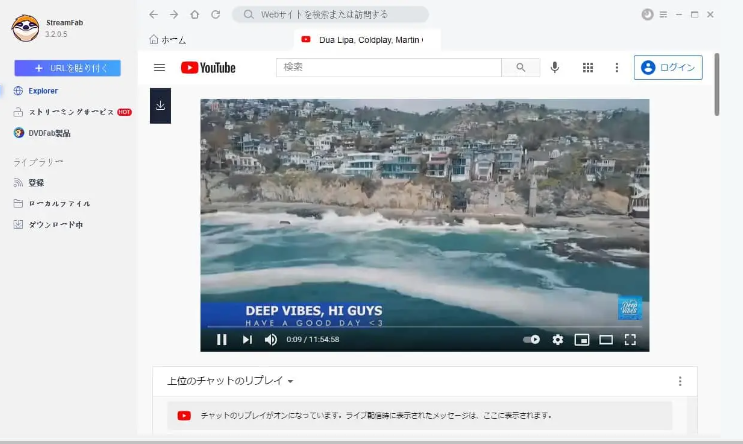Go forward with the browser forward arrow
The image size is (743, 444).
coord(174,15)
